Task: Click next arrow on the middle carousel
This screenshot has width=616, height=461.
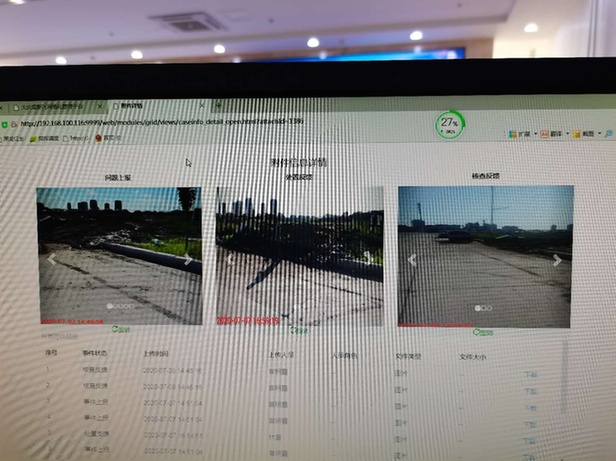Action: 368,258
